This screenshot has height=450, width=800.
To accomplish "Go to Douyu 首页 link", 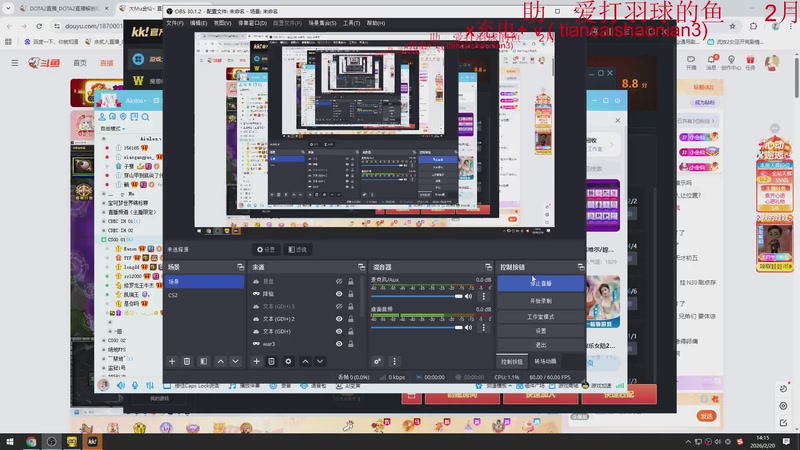I will [x=80, y=63].
